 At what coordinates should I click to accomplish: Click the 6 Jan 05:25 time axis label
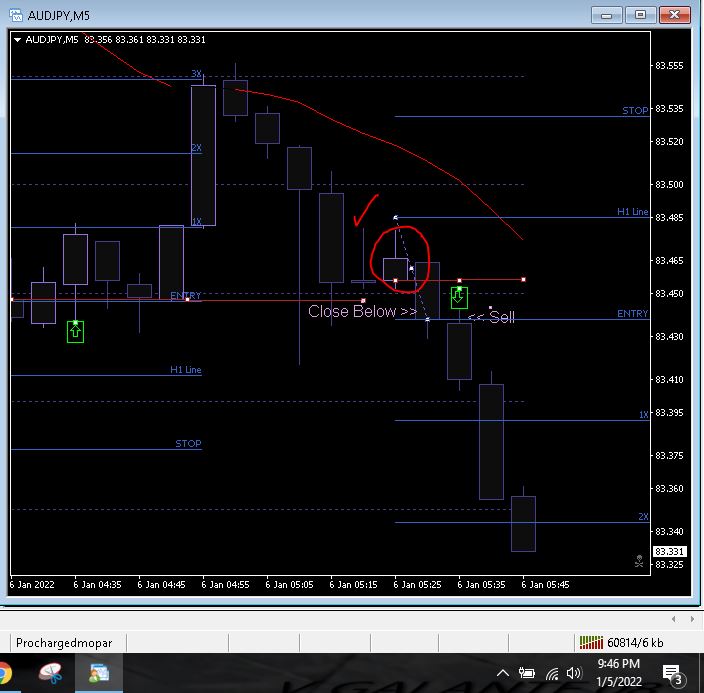pos(417,585)
